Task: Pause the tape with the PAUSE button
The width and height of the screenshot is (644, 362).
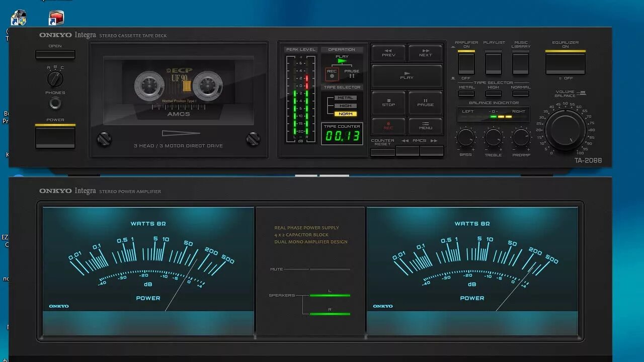Action: 426,103
